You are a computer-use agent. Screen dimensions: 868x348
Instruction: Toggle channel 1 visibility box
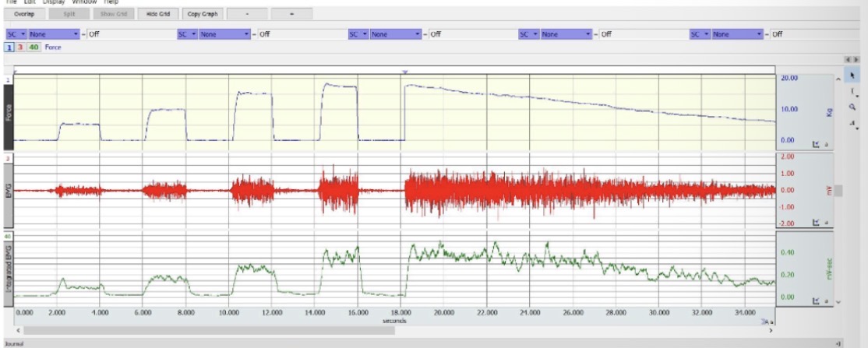tap(10, 47)
